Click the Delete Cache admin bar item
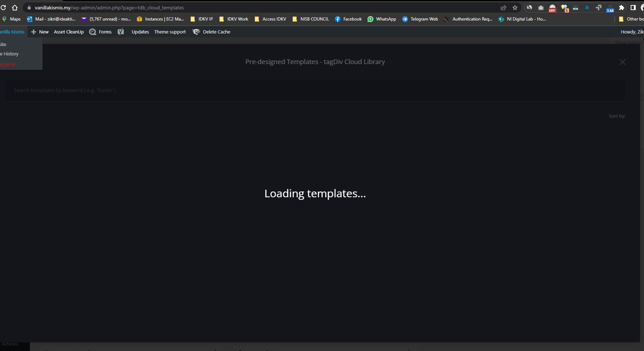Screen dimensions: 644x351 [x=212, y=32]
